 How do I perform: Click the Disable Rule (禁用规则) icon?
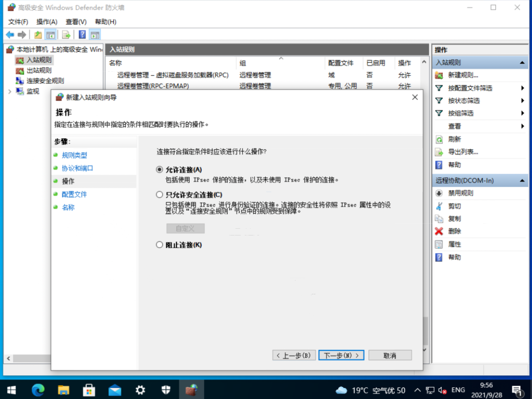tap(439, 193)
